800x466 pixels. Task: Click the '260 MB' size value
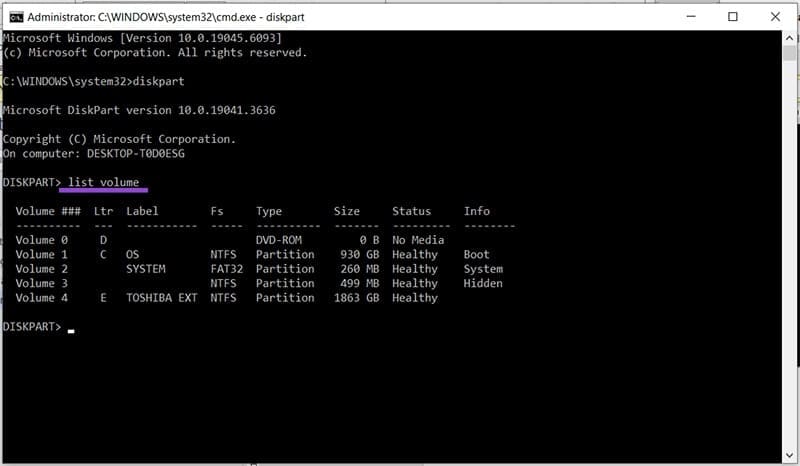click(x=360, y=269)
